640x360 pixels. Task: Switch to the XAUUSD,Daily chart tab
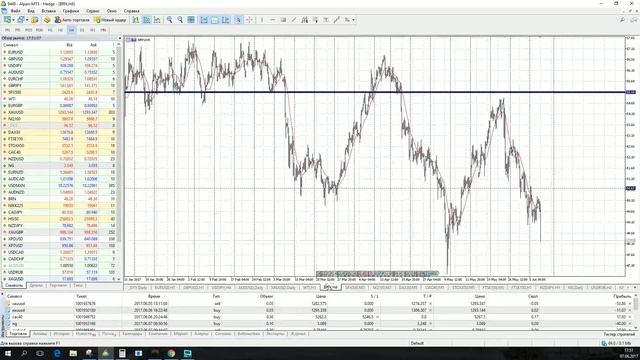coord(283,288)
